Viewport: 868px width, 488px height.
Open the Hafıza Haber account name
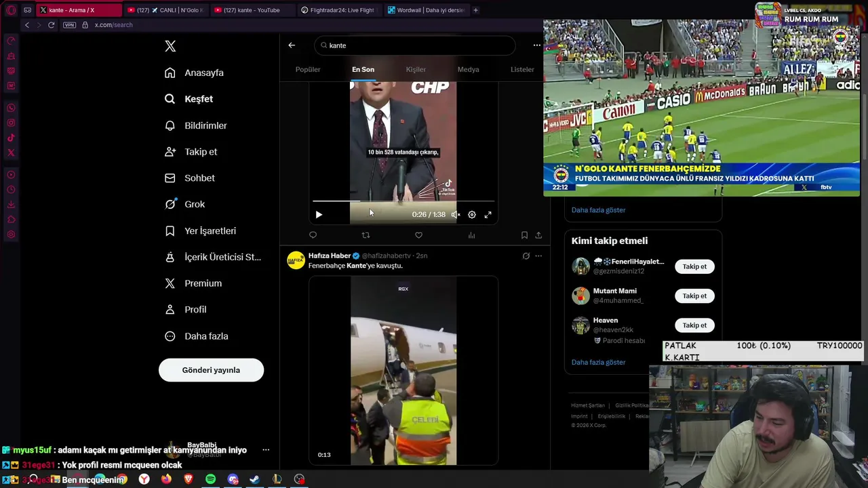point(330,256)
